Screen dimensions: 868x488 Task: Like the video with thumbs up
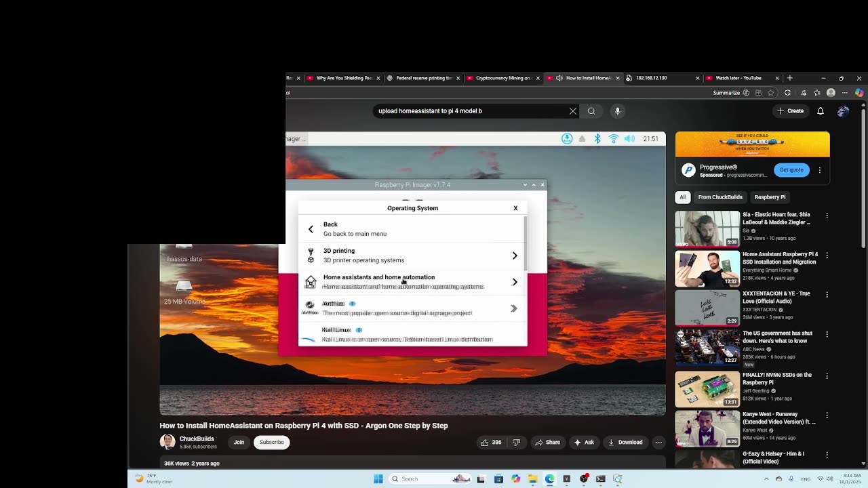pyautogui.click(x=491, y=443)
